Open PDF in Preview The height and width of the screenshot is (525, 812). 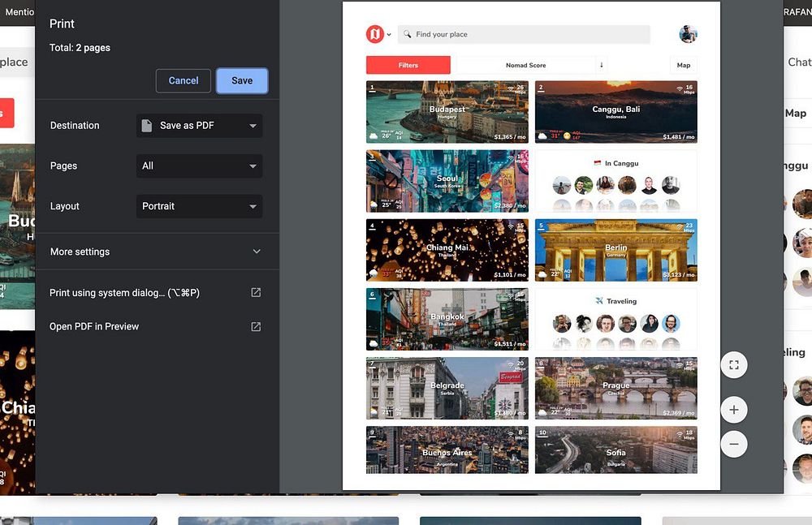tap(94, 327)
